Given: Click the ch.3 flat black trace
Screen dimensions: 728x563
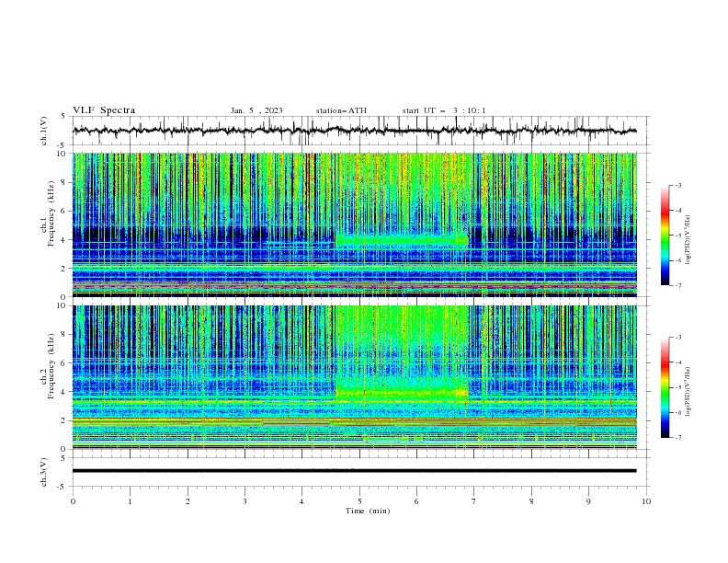Looking at the screenshot, I should (355, 471).
